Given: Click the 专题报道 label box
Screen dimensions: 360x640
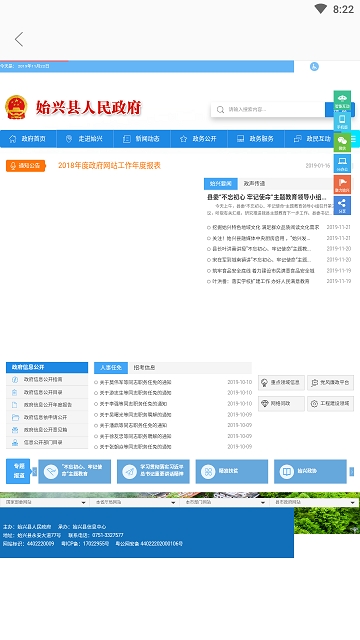Looking at the screenshot, I should click(18, 471).
